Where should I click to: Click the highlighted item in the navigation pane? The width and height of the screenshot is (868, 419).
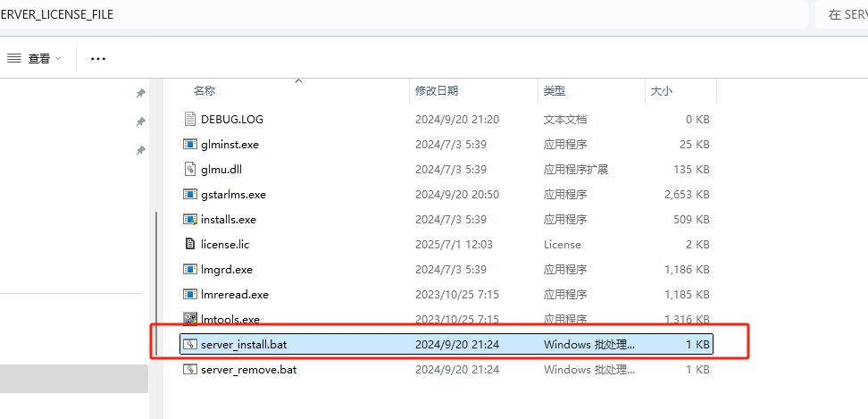coord(74,379)
